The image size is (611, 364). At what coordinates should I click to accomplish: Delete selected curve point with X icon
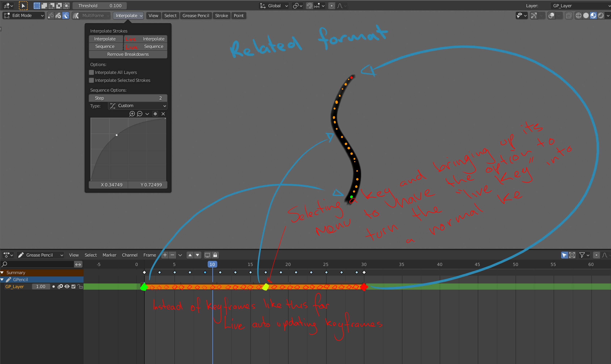point(163,114)
